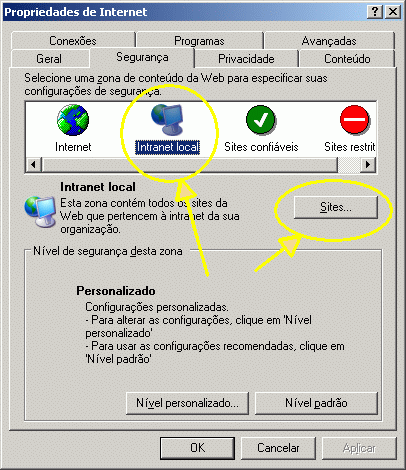Open the Sites... button

pos(336,207)
